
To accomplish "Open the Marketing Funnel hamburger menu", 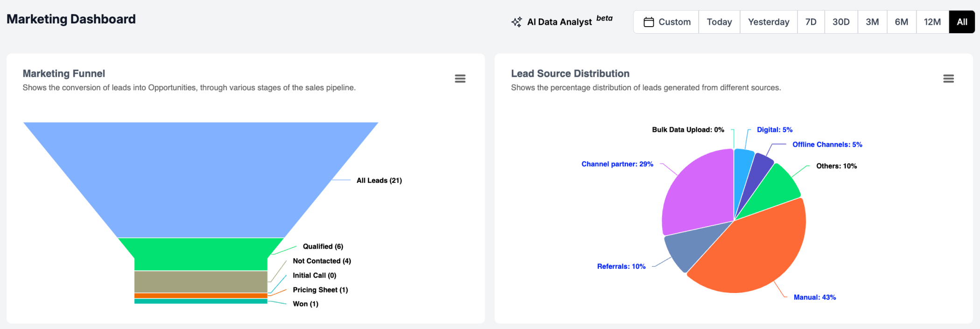I will coord(460,79).
